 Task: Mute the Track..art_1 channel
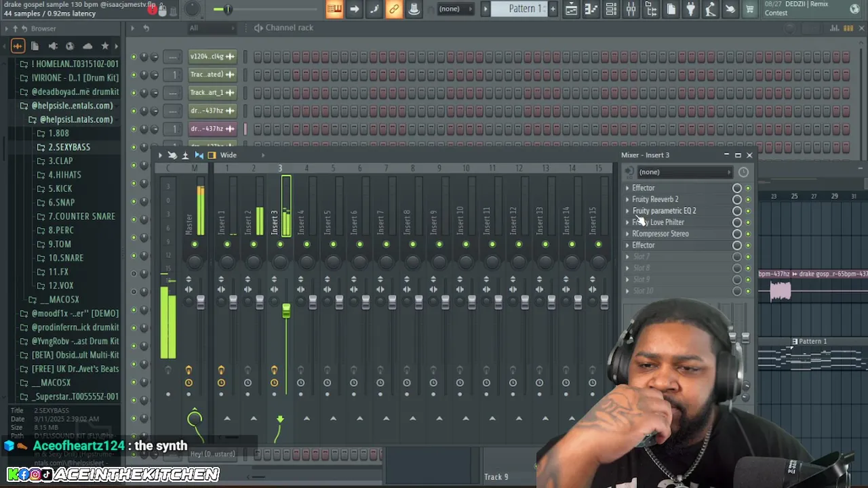coord(134,93)
